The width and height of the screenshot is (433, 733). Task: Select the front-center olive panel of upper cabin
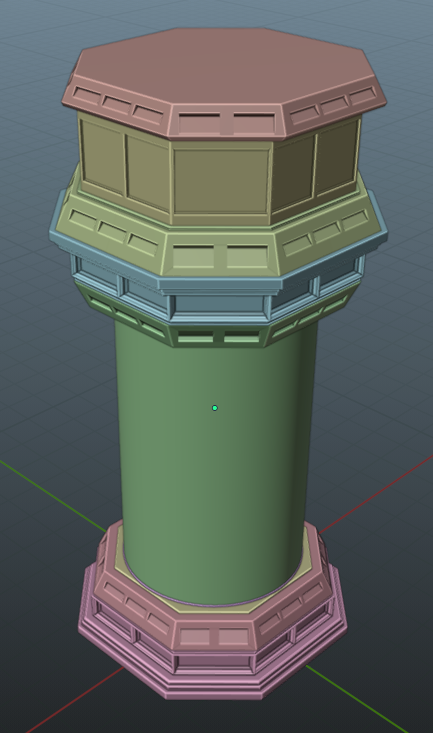(x=221, y=182)
